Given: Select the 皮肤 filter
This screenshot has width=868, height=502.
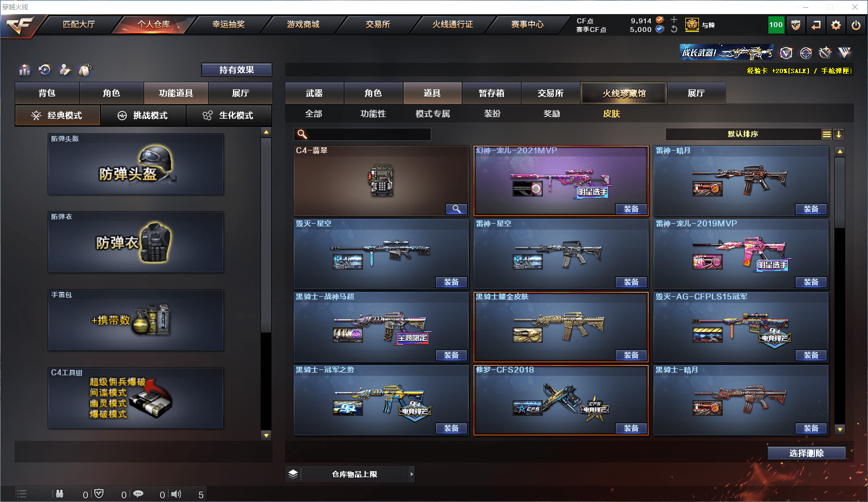Looking at the screenshot, I should [x=612, y=114].
